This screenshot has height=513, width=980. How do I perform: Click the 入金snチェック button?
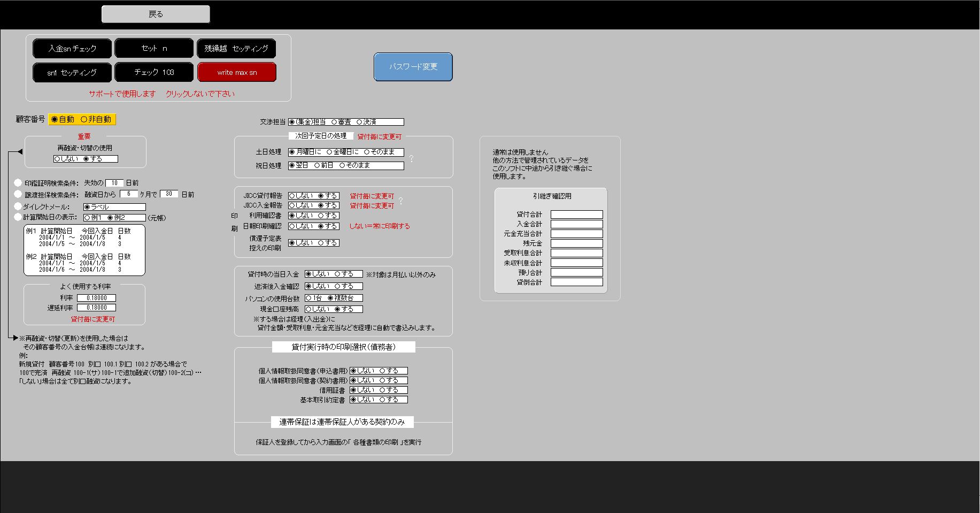(72, 48)
